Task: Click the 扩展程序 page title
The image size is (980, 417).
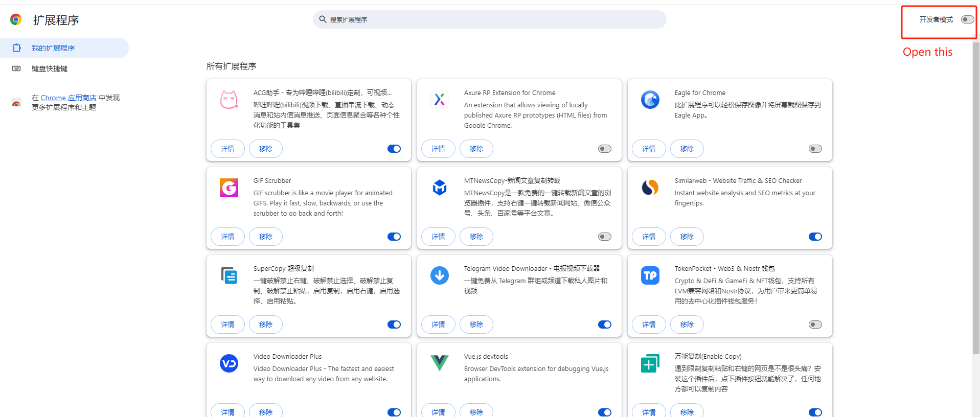Action: point(56,20)
